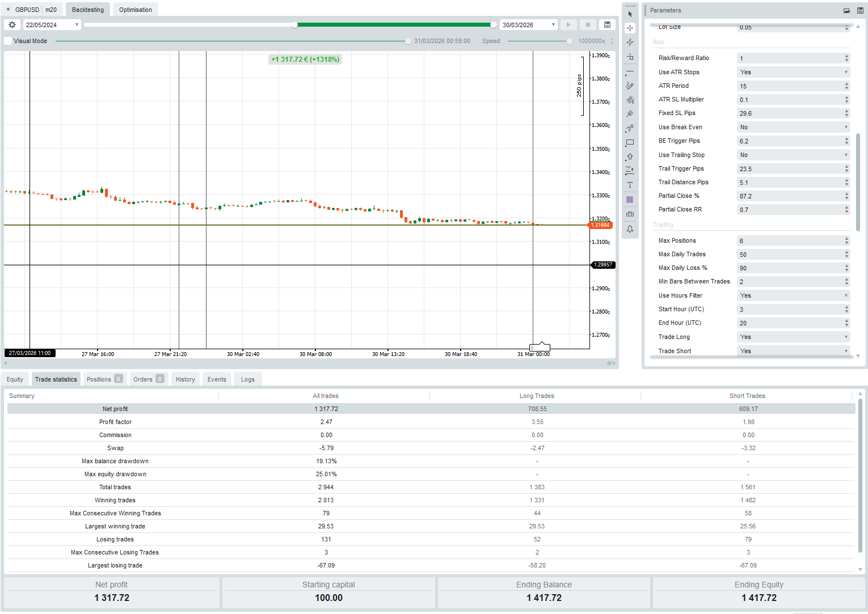Enable the Visual Mode checkbox
This screenshot has width=868, height=614.
coord(8,40)
